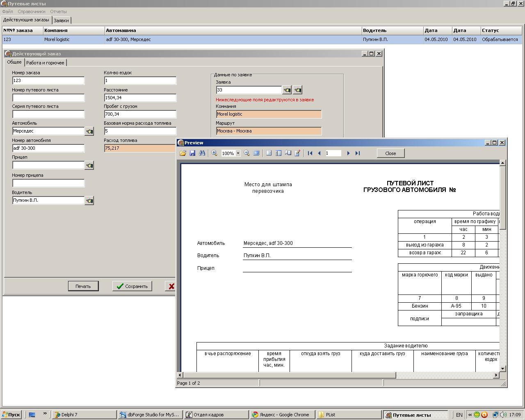The width and height of the screenshot is (525, 420).
Task: Open the lookup button next to Прицеп field
Action: click(89, 166)
